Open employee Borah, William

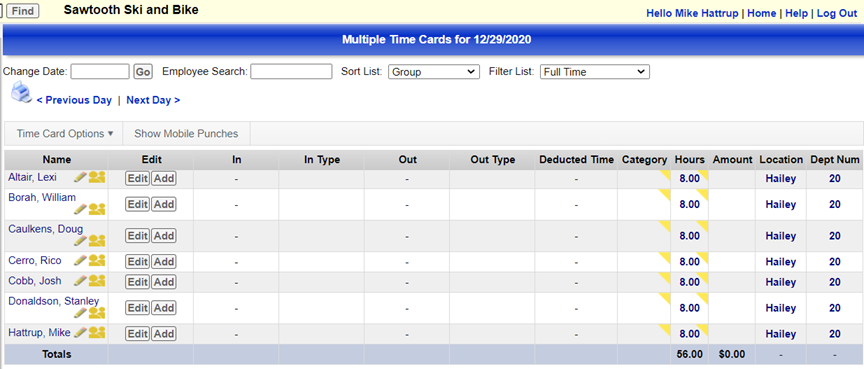click(x=42, y=197)
